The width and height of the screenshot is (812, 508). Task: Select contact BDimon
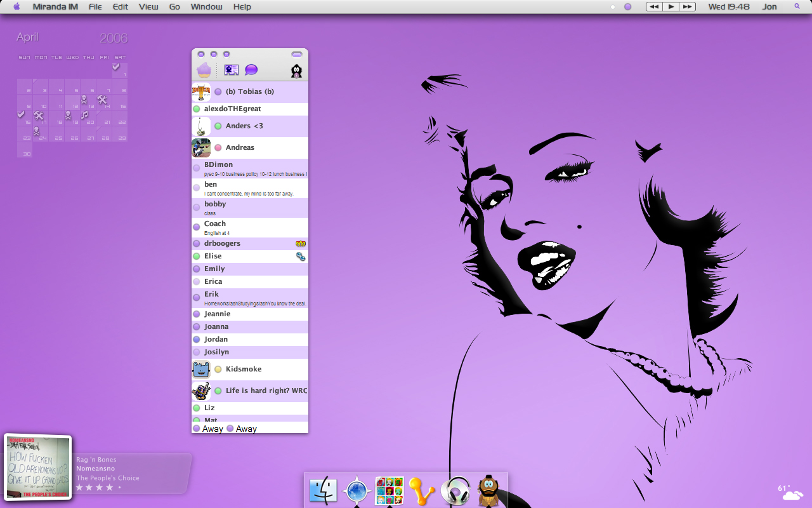click(250, 169)
